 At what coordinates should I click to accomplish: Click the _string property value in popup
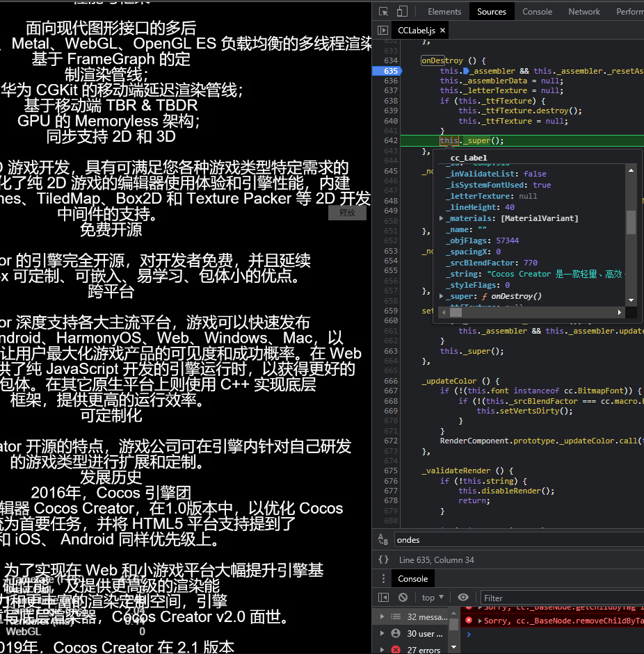(x=555, y=274)
